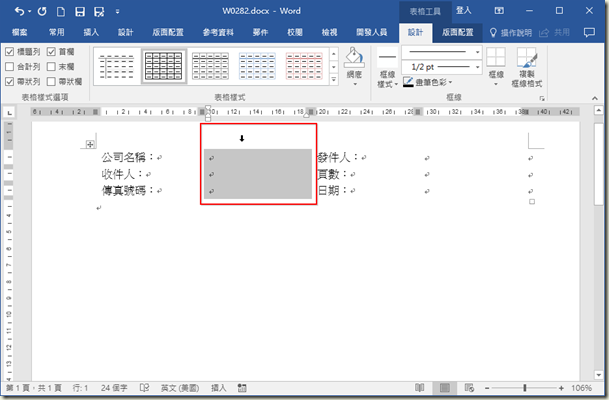Enable the 合計列 checkbox

click(x=10, y=67)
